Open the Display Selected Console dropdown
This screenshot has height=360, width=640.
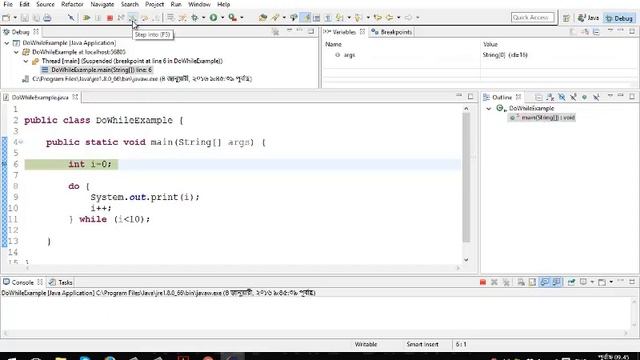592,282
